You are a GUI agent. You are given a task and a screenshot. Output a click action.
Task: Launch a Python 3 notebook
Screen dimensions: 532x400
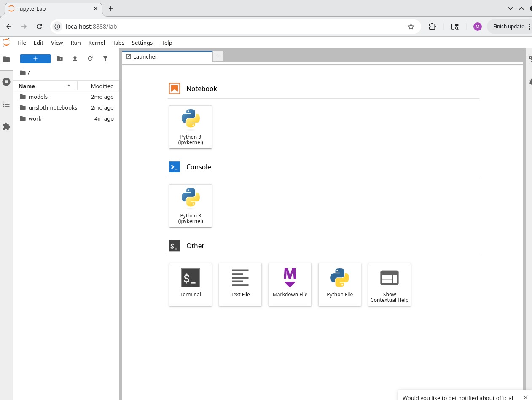pos(190,126)
